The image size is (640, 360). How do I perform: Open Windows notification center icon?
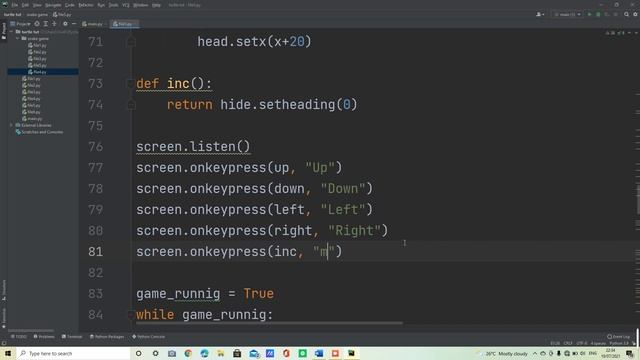630,353
